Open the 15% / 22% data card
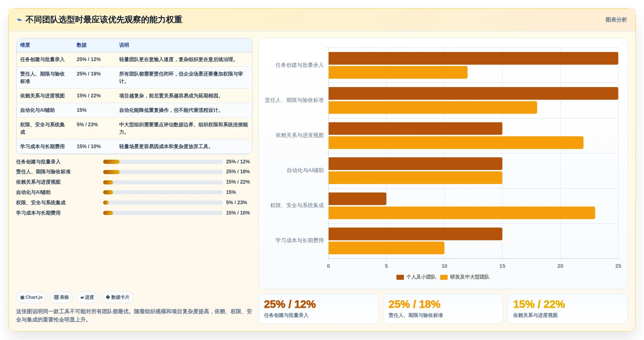 point(568,309)
